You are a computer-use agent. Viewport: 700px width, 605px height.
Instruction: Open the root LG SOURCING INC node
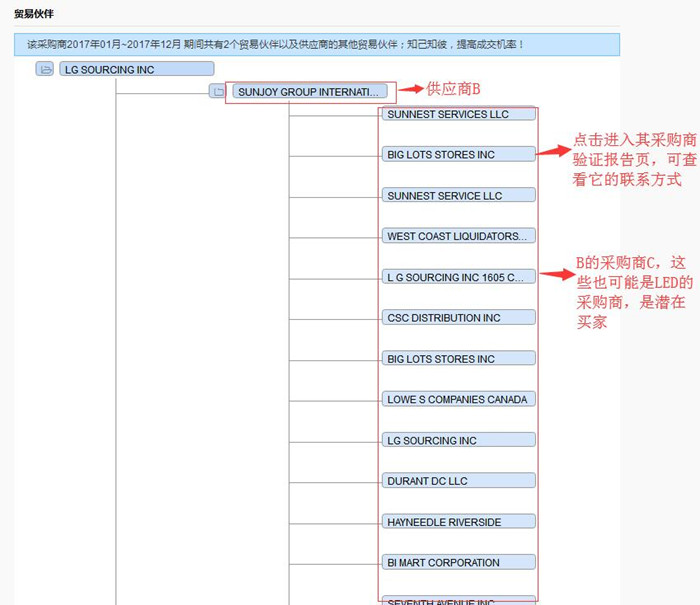(x=137, y=69)
